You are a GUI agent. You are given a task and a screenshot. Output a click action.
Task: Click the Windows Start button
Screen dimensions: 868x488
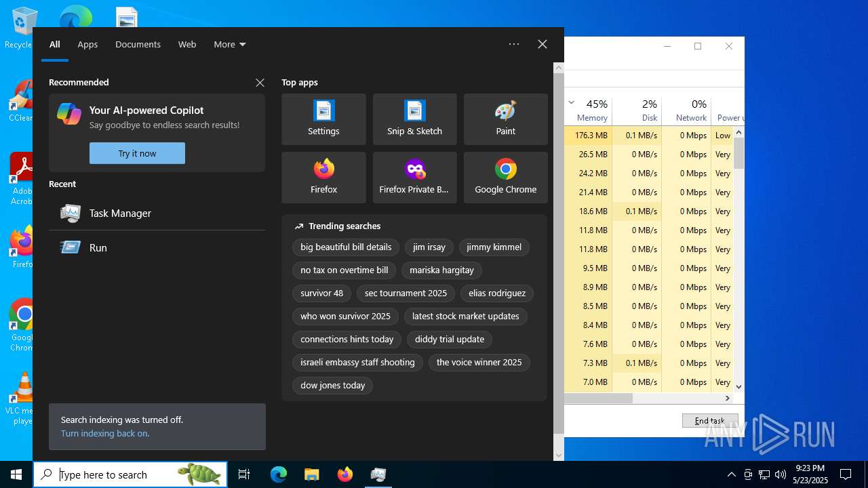pos(16,474)
